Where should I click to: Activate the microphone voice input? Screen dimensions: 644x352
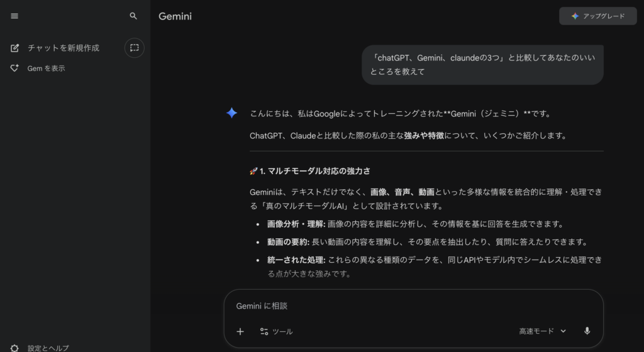(587, 331)
